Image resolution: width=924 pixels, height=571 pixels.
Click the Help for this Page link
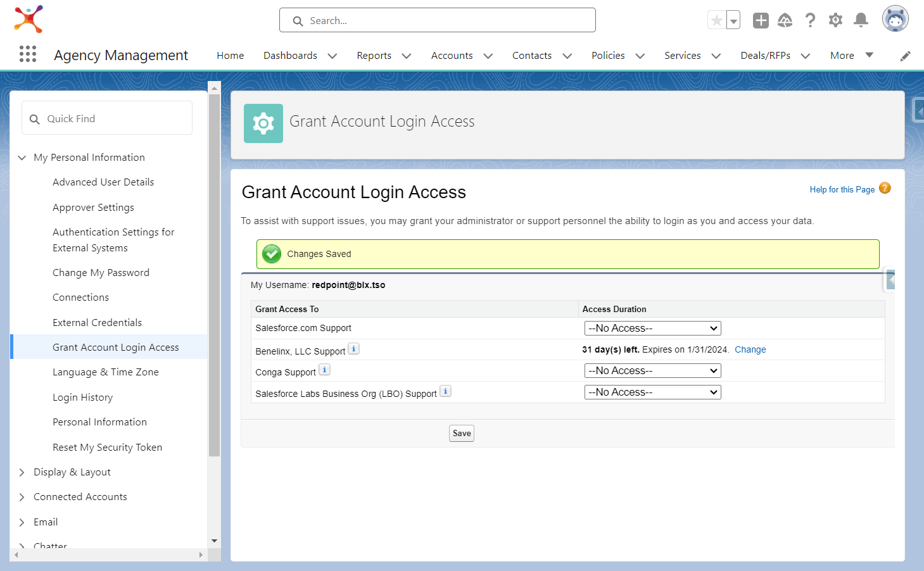[x=842, y=189]
